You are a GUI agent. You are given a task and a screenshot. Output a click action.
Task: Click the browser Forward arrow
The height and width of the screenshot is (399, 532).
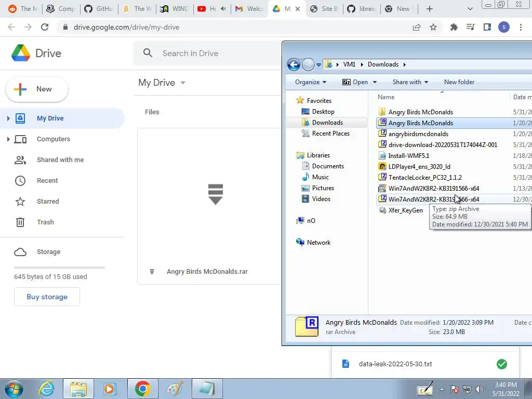point(28,27)
